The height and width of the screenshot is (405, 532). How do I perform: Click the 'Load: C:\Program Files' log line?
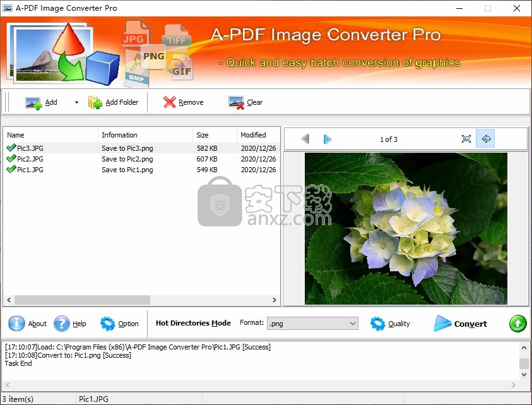tap(138, 347)
